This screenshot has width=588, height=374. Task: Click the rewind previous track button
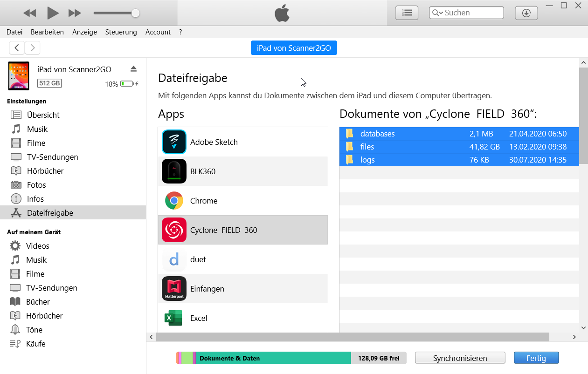click(x=29, y=13)
